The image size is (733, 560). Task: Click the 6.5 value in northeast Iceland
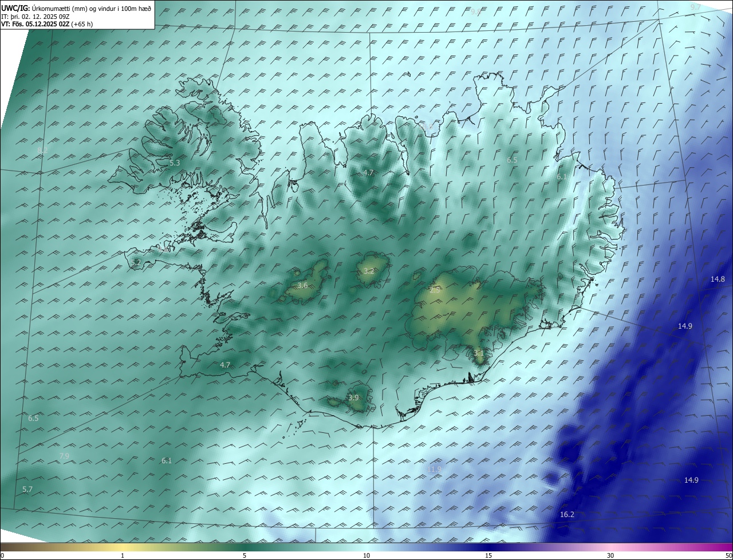(x=512, y=160)
